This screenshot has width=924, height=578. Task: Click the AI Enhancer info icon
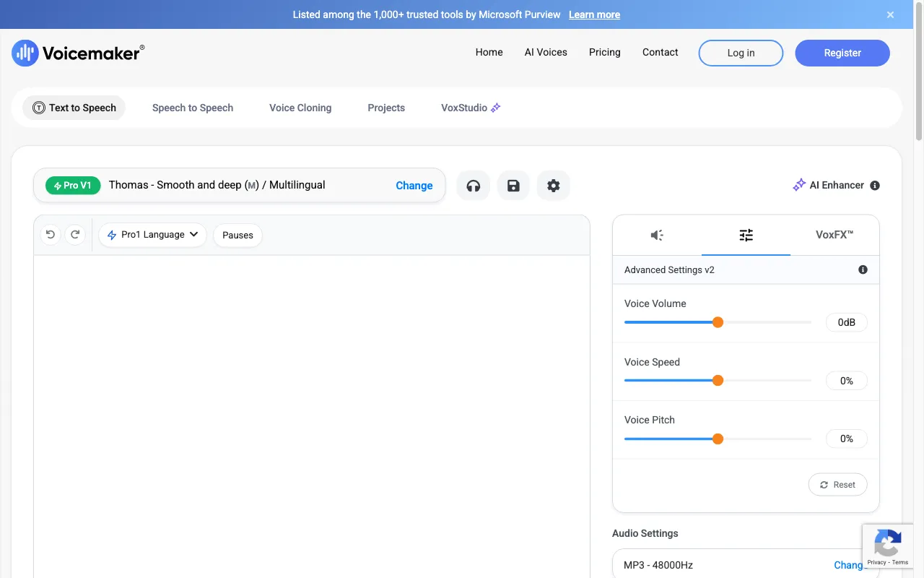point(875,186)
